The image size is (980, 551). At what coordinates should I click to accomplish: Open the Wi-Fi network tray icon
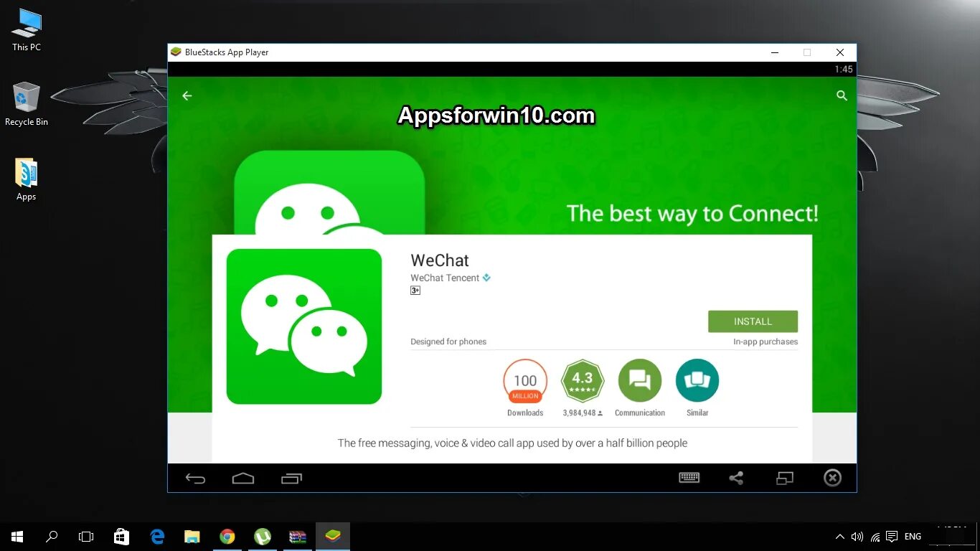[875, 537]
